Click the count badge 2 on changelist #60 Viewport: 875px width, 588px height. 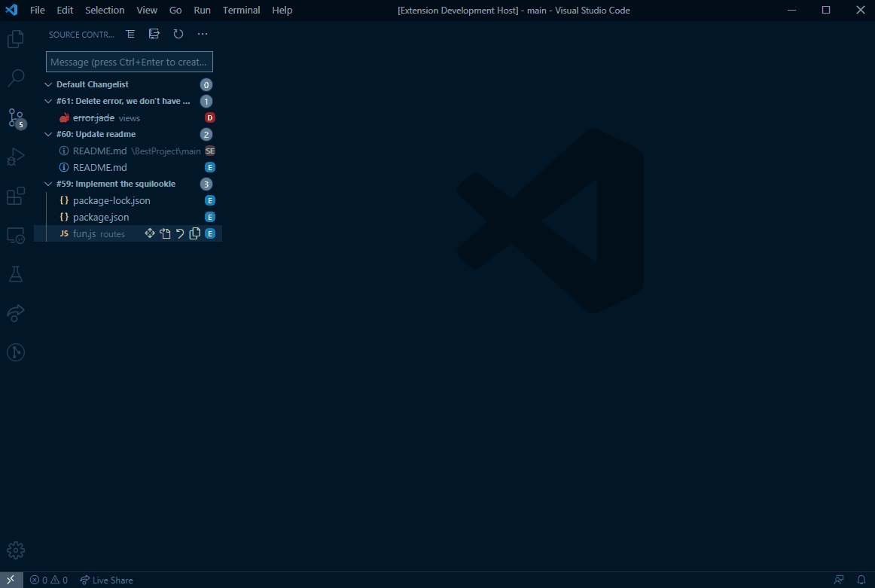pos(206,135)
